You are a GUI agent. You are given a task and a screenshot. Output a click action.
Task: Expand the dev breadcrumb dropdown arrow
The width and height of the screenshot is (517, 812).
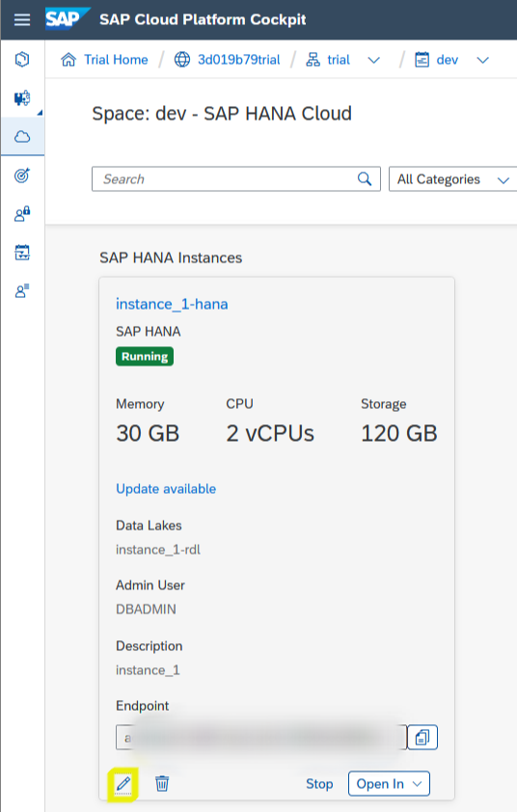tap(483, 60)
